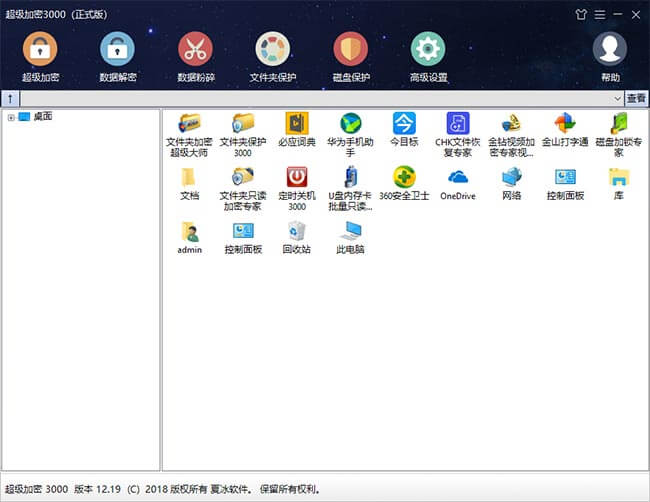Viewport: 650px width, 502px height.
Task: Select the 磁盘加锁专家 icon
Action: tap(618, 135)
